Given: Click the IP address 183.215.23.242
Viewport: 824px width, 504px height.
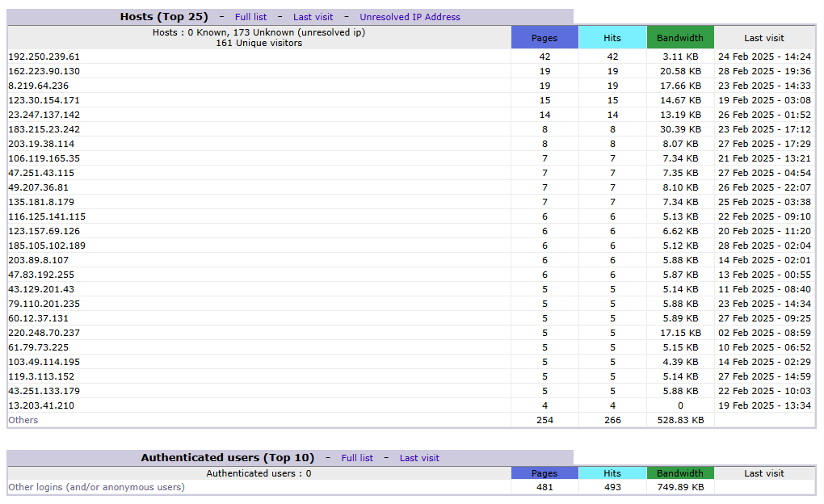Looking at the screenshot, I should coord(44,129).
